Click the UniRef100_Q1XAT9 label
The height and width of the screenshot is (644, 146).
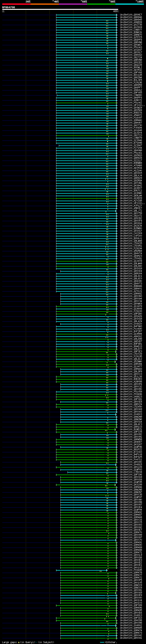point(131,306)
